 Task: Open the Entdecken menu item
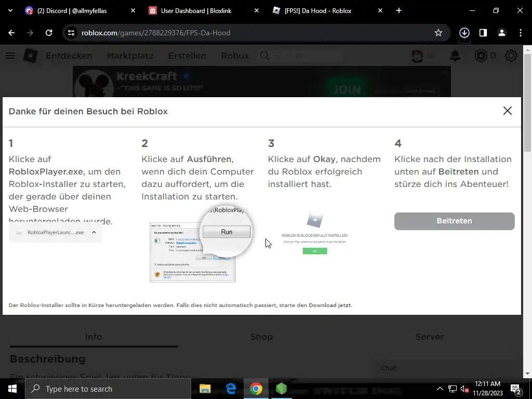pyautogui.click(x=69, y=56)
